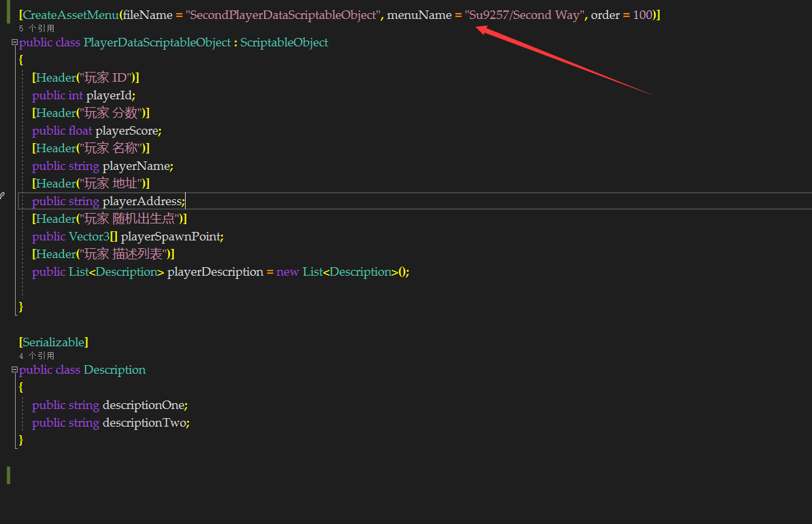The image size is (812, 524).
Task: Place cursor on playerName field
Action: [x=136, y=166]
